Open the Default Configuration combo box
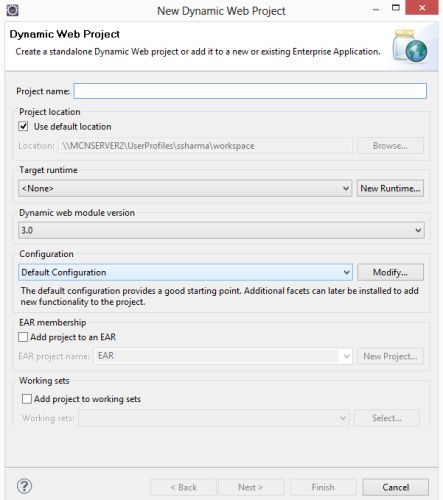443x500 pixels. pyautogui.click(x=185, y=272)
